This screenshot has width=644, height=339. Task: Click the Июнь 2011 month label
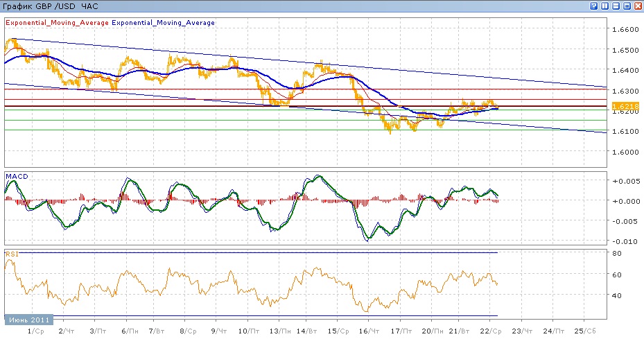pos(28,320)
